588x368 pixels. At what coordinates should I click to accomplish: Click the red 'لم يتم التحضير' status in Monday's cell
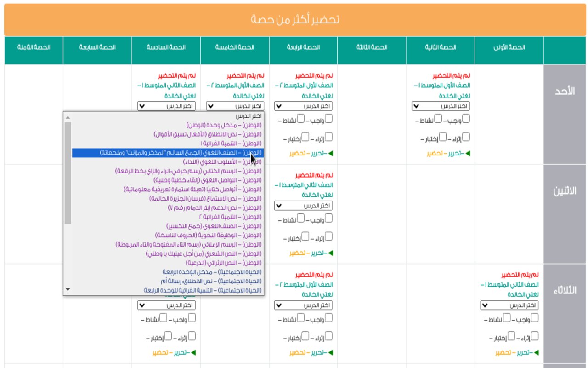[315, 175]
